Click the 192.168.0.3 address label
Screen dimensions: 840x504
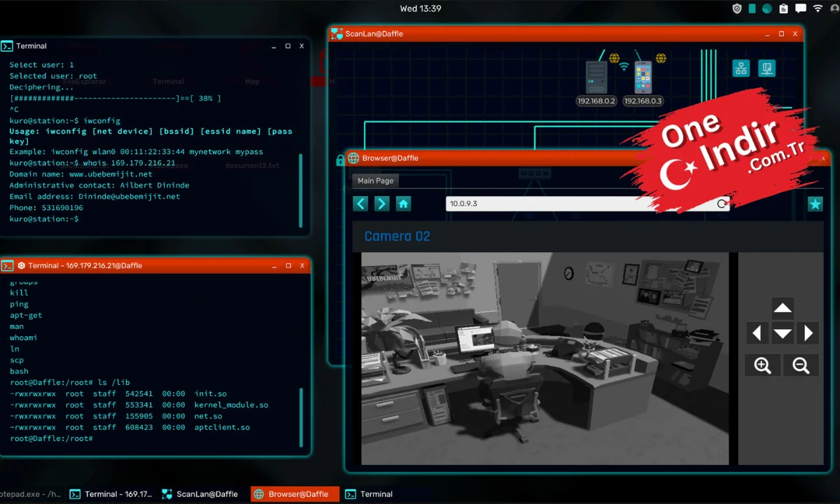pos(643,101)
